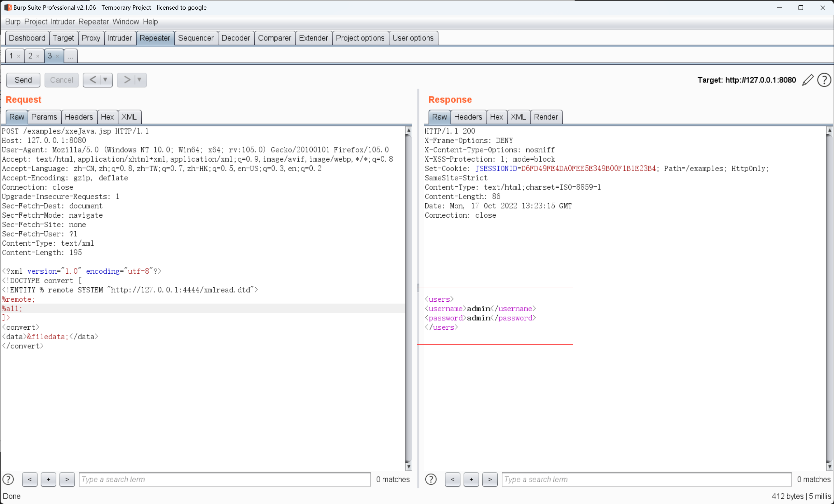Switch request view to XML tab
The image size is (834, 504).
(x=129, y=117)
